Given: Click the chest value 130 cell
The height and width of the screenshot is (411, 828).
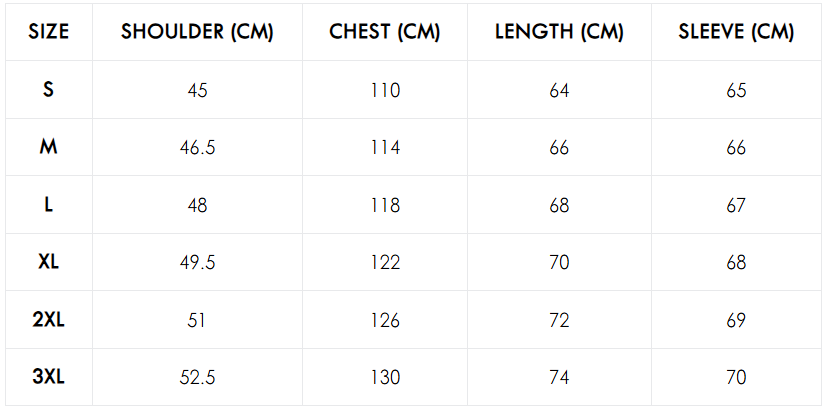Looking at the screenshot, I should tap(385, 378).
